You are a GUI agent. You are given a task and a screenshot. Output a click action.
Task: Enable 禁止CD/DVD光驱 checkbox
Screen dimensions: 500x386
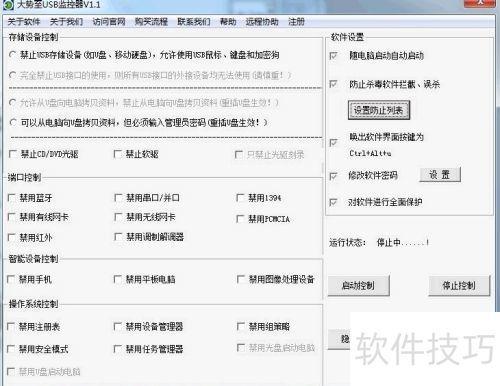13,154
